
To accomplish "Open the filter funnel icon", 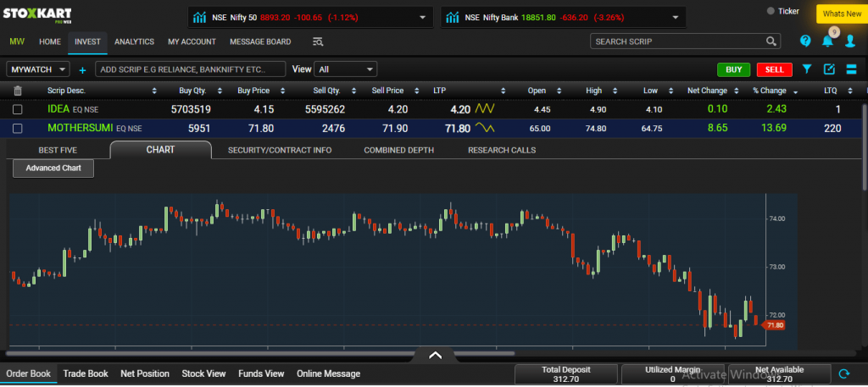I will pyautogui.click(x=807, y=69).
